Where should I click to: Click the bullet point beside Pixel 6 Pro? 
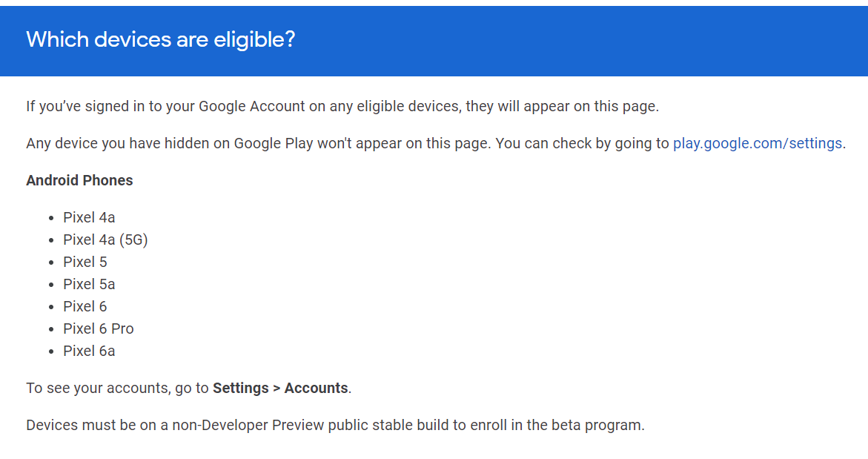(51, 329)
